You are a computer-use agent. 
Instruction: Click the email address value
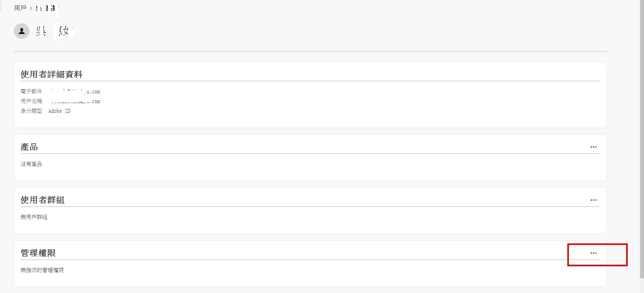[x=76, y=92]
